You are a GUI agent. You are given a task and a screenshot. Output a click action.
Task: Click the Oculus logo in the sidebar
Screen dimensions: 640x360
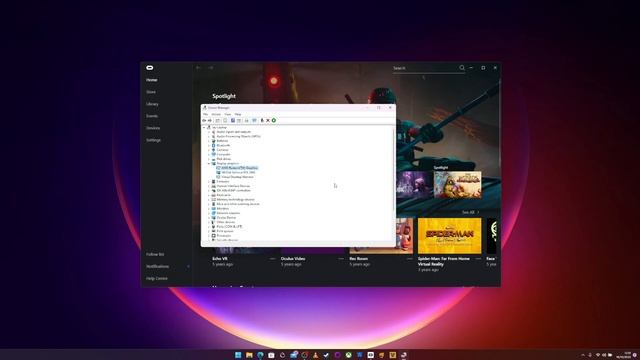pyautogui.click(x=150, y=68)
